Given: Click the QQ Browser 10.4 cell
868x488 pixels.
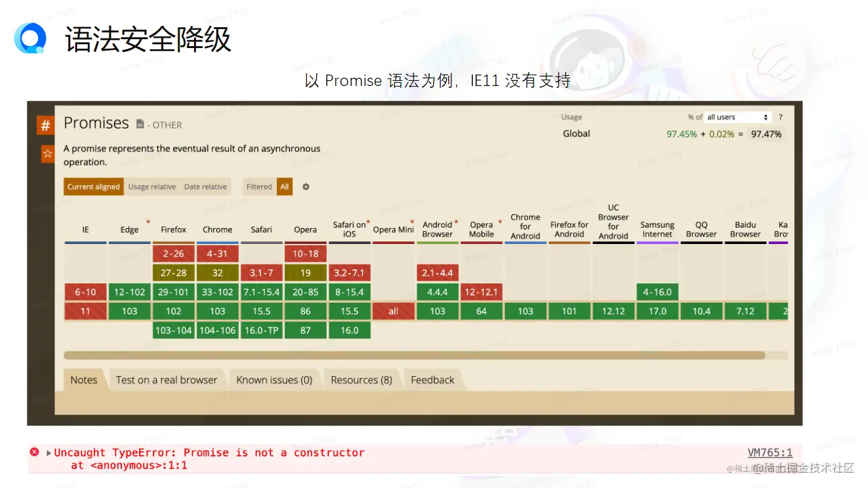Looking at the screenshot, I should (x=702, y=311).
